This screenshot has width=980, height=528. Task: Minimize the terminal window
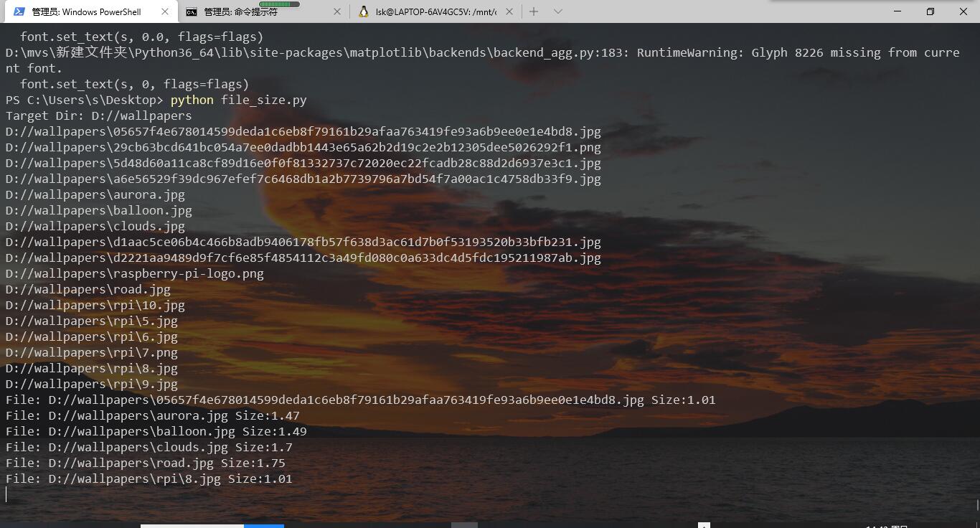(x=897, y=11)
